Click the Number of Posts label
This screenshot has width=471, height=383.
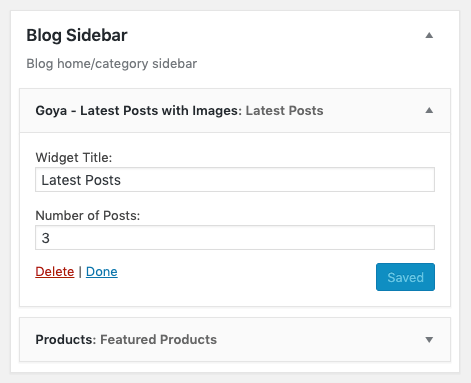pyautogui.click(x=88, y=216)
